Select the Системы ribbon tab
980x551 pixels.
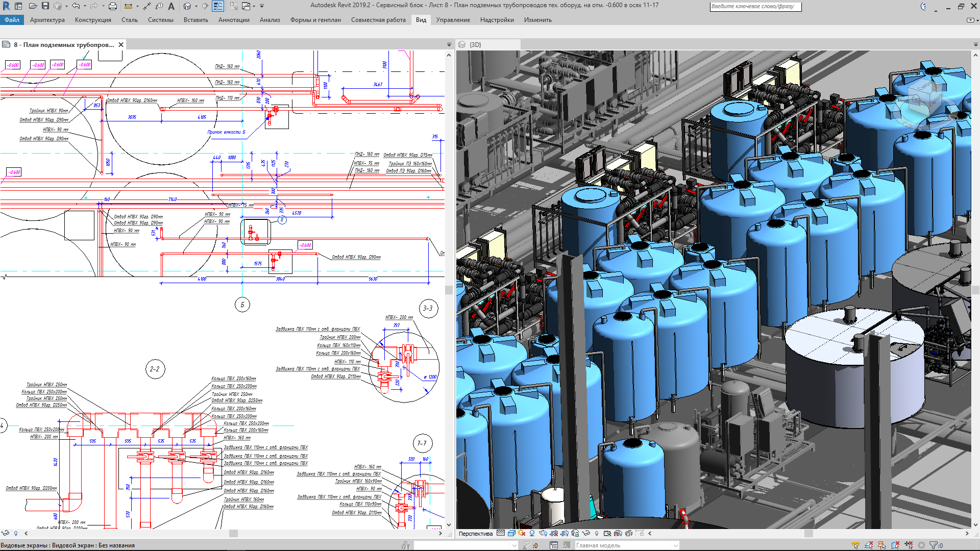click(160, 19)
